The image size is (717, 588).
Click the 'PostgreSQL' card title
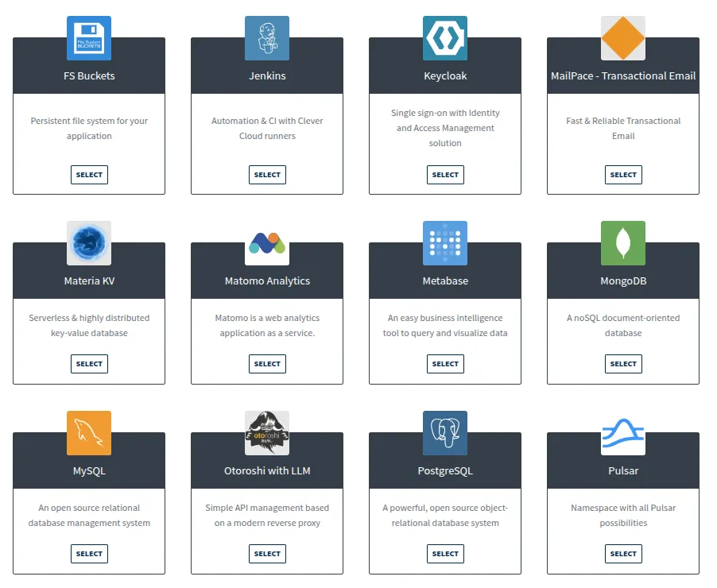tap(445, 471)
